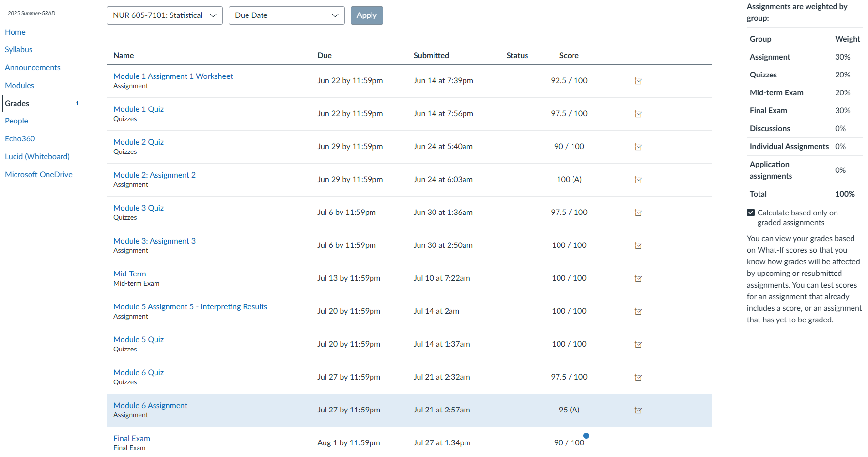Screen dimensions: 868x457
Task: Click rubric icon for Module 1 Assignment 1 Worksheet
Action: (x=638, y=81)
